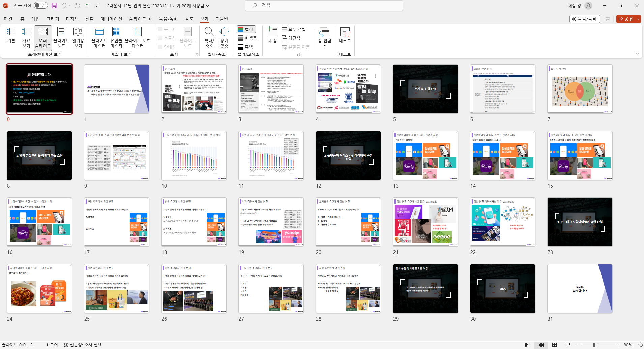
Task: Click the 80% zoom level value
Action: 628,345
